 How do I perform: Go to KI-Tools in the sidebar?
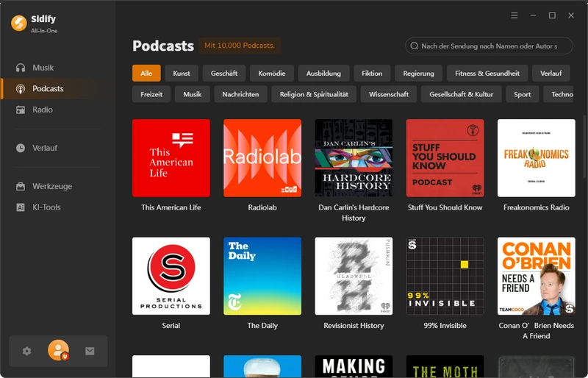(x=46, y=207)
